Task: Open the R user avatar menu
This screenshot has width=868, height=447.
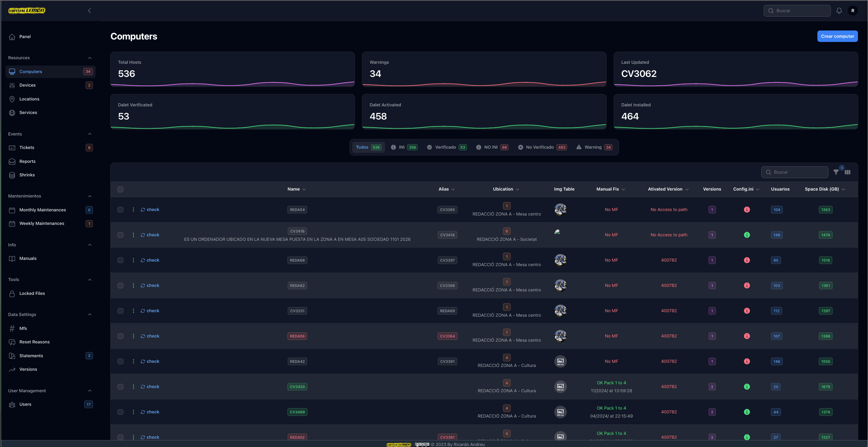Action: pyautogui.click(x=853, y=11)
